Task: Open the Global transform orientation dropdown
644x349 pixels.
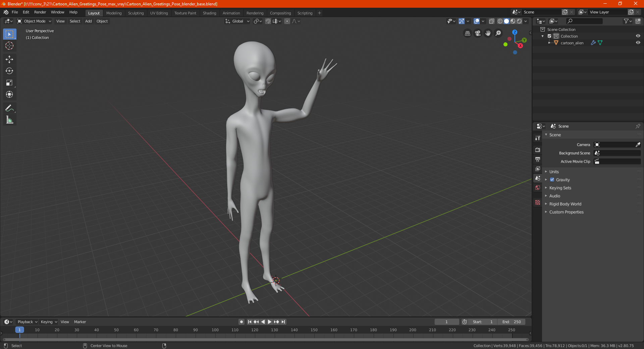Action: (237, 21)
